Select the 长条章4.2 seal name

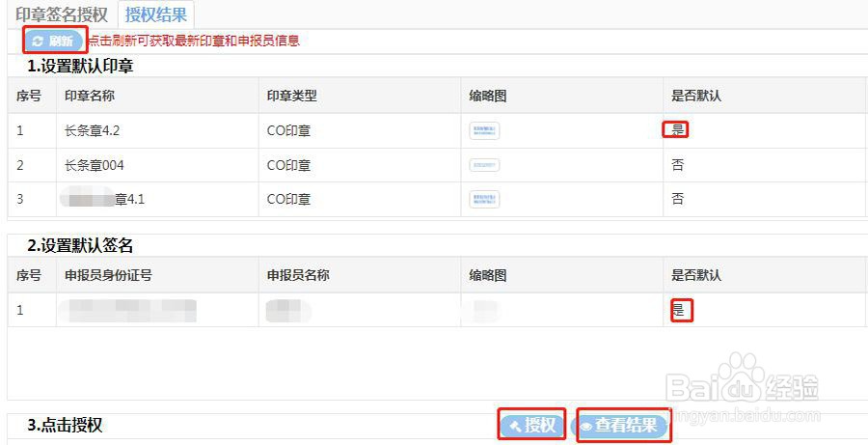93,131
